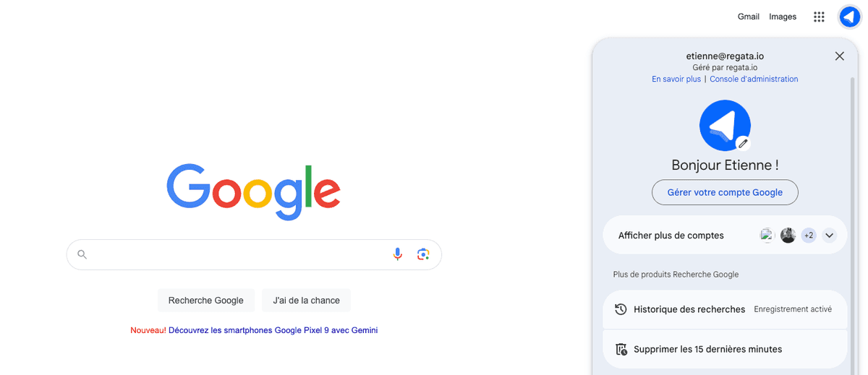
Task: Click the profile avatar in top bar
Action: click(850, 17)
